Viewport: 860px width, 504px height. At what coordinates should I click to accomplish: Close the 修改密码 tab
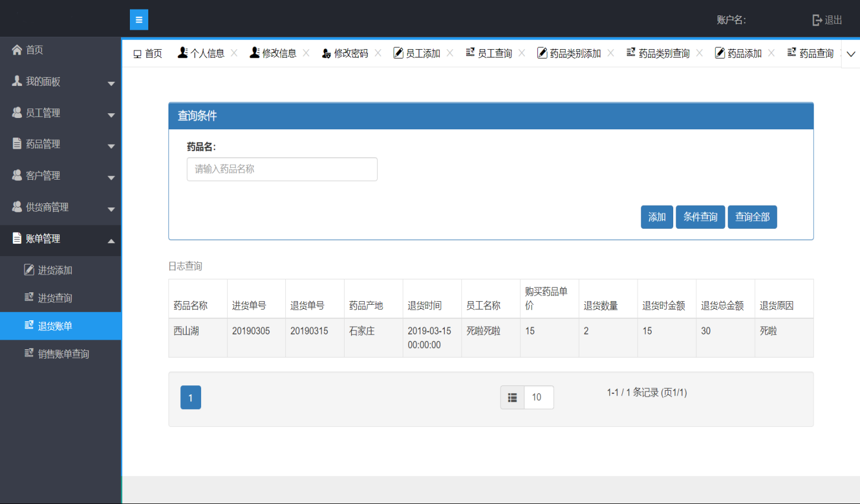click(x=378, y=53)
